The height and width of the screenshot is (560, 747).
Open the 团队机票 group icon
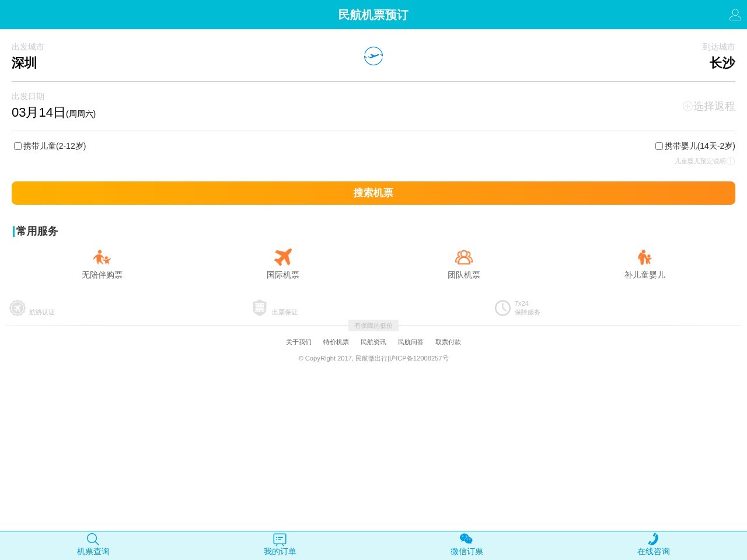click(x=464, y=257)
